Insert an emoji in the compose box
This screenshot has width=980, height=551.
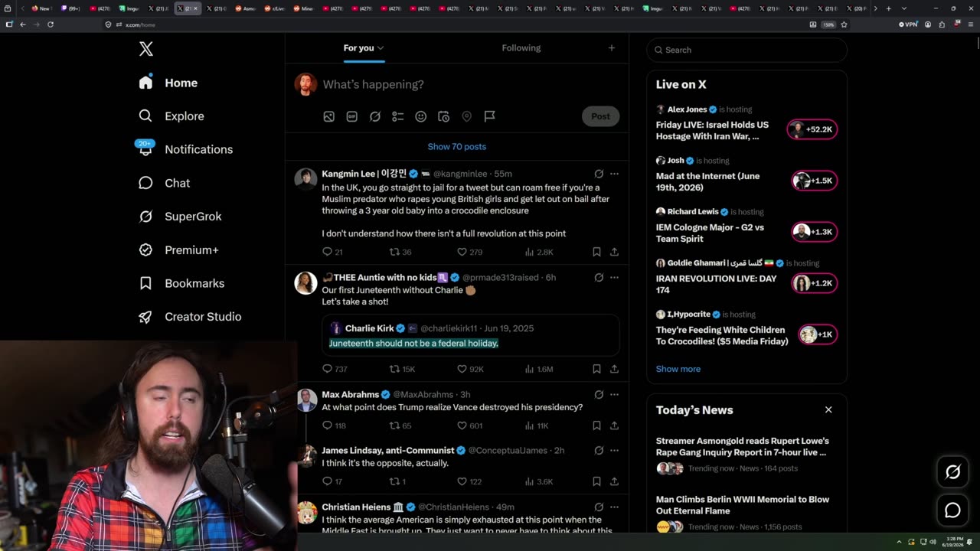click(420, 116)
